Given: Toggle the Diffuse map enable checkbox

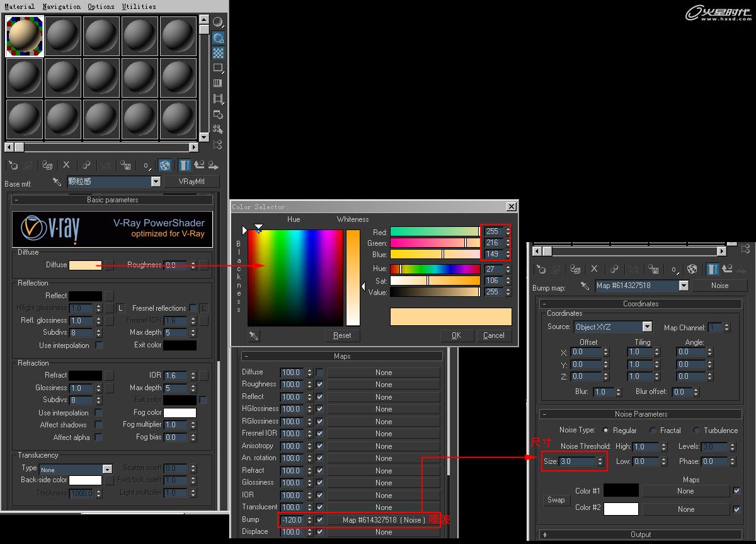Looking at the screenshot, I should pyautogui.click(x=320, y=372).
